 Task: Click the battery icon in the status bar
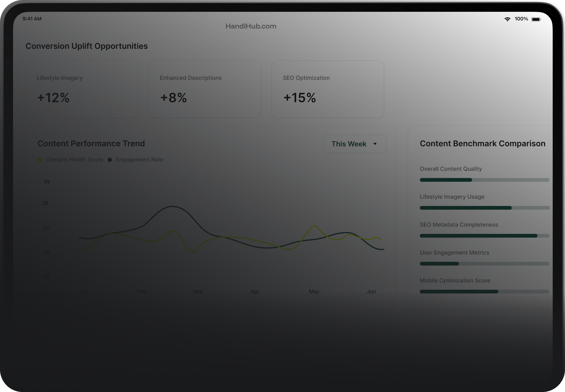click(536, 19)
